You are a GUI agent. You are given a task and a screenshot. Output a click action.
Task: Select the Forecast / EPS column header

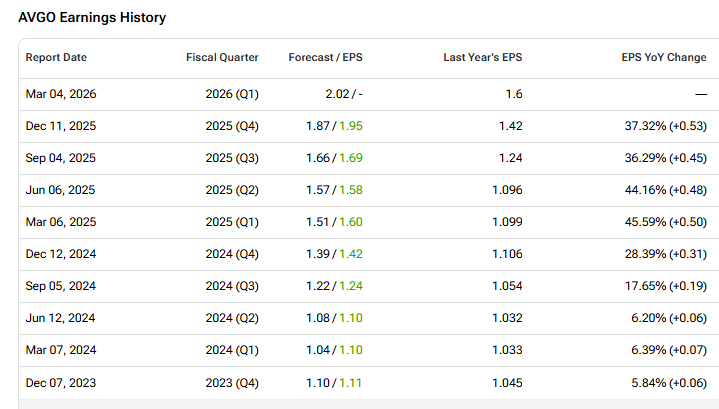tap(326, 58)
